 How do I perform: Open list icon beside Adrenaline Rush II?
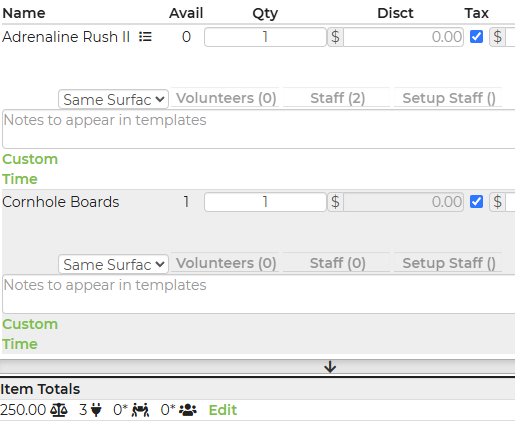click(145, 37)
